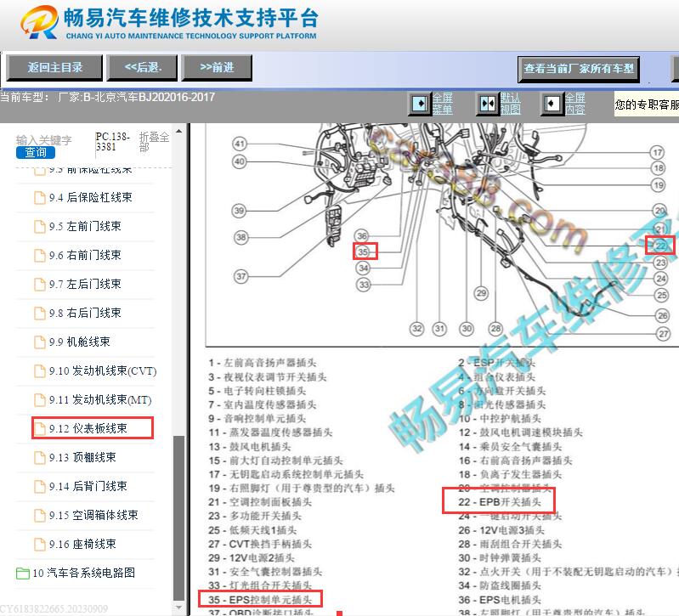Click 折叠全部 to collapse tree
The image size is (679, 616).
pos(154,142)
